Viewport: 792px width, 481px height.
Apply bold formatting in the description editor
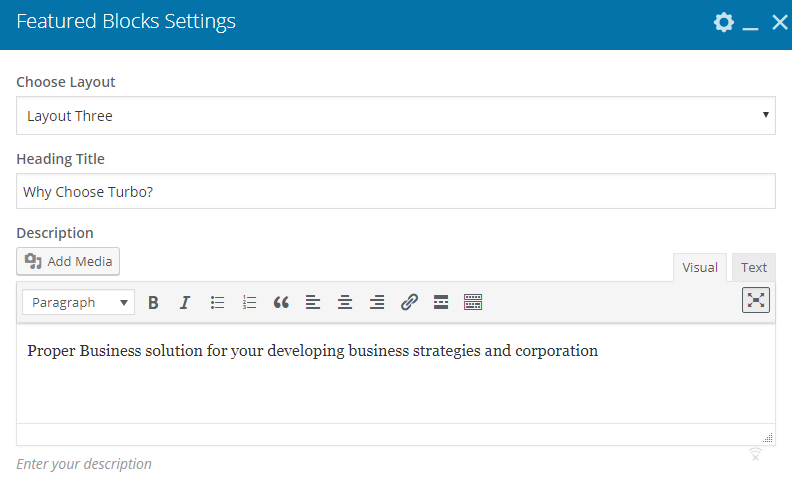[153, 302]
